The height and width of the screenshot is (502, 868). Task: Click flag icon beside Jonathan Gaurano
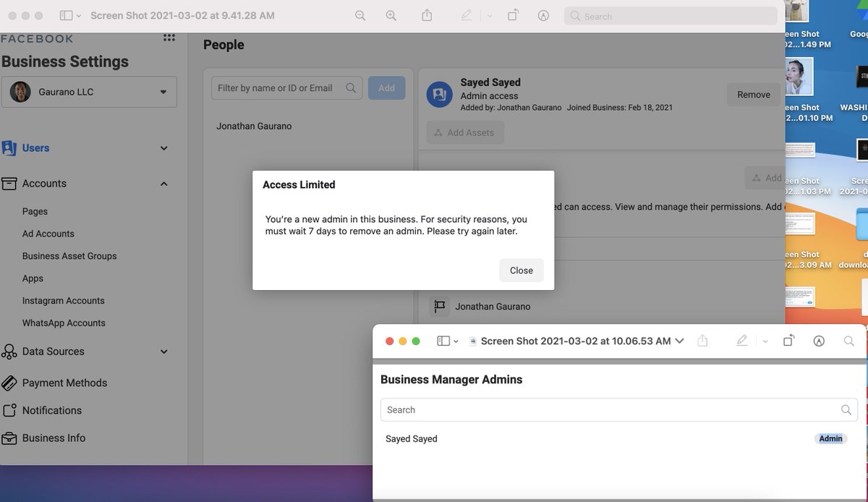pyautogui.click(x=439, y=307)
